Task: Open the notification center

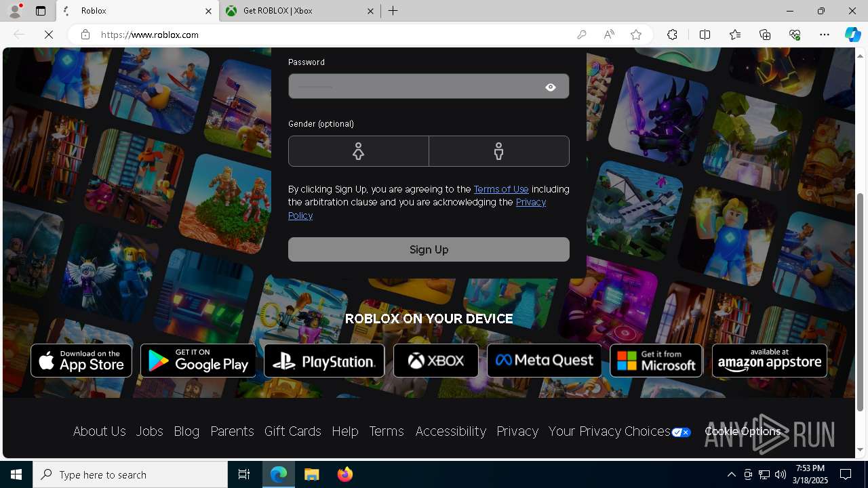Action: [x=846, y=474]
